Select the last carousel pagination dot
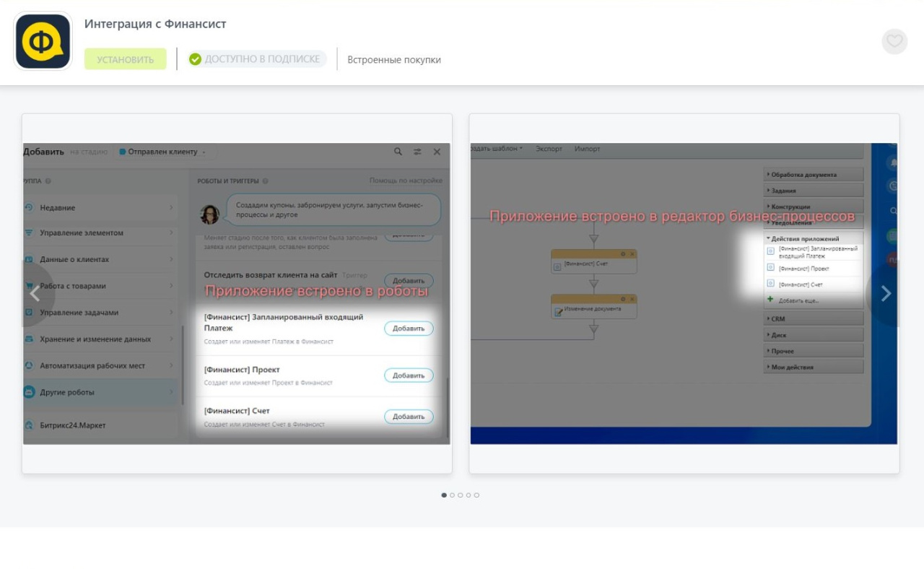924x569 pixels. coord(476,495)
